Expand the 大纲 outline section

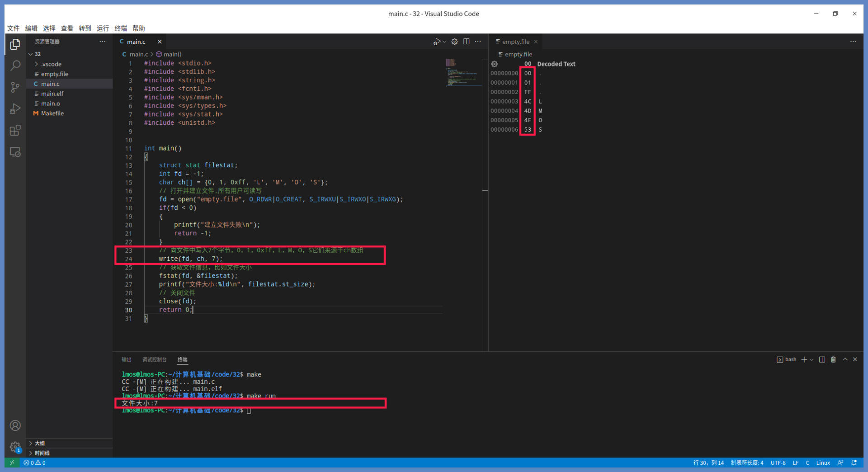(x=40, y=443)
